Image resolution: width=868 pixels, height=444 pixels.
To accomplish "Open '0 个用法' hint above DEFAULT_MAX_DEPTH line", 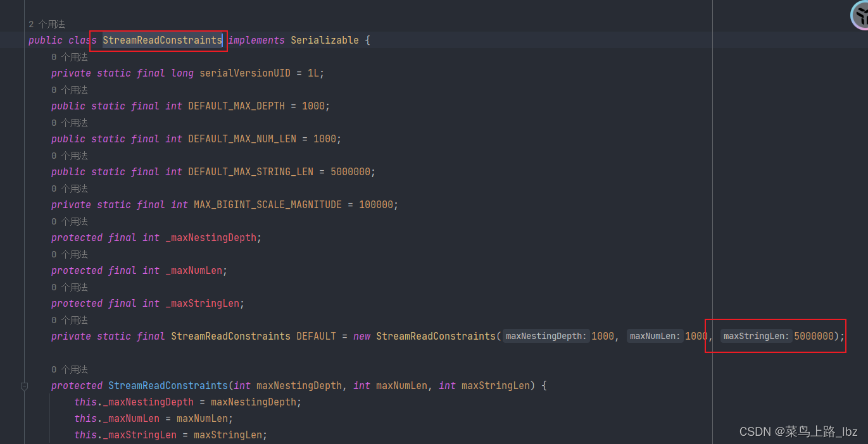I will [x=70, y=90].
